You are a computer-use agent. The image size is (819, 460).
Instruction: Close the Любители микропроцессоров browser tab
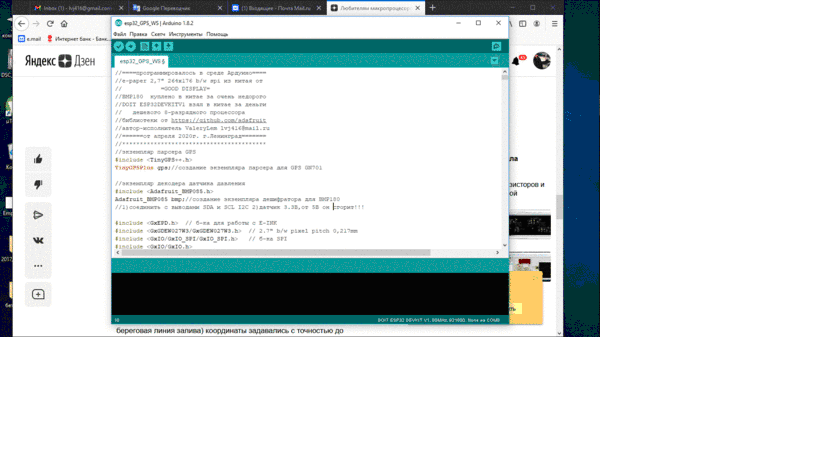pos(417,8)
